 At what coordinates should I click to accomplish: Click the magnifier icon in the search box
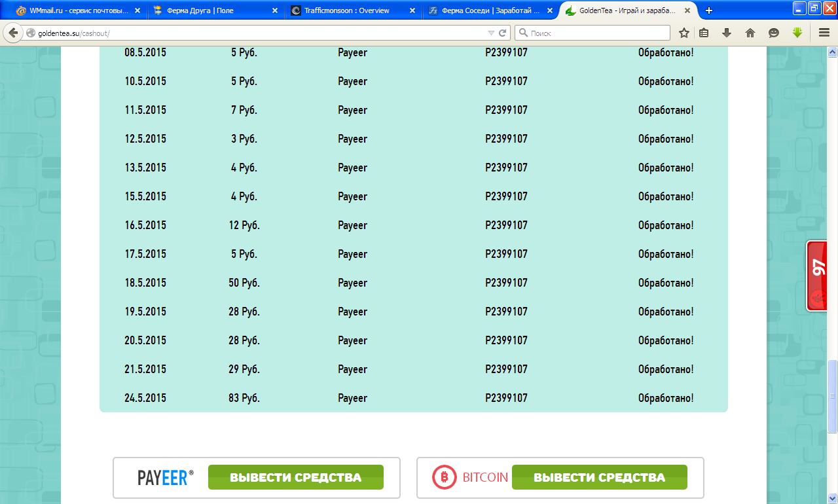(523, 33)
